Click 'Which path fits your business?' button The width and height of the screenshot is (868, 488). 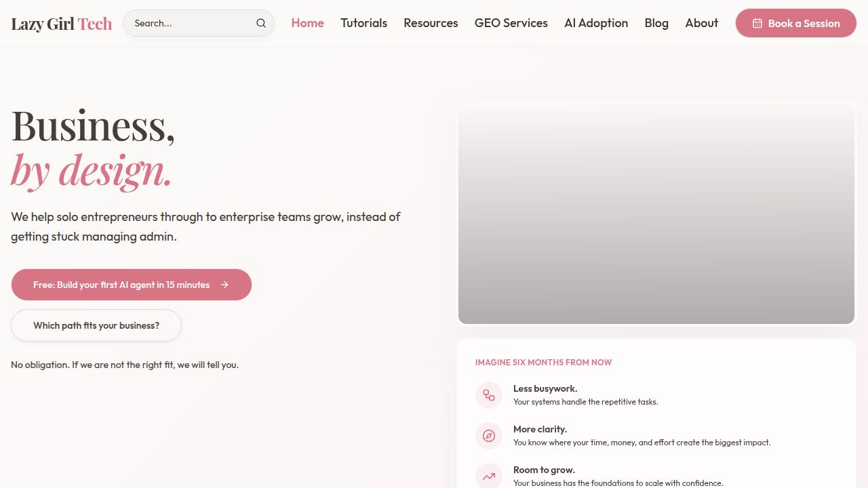click(x=96, y=325)
